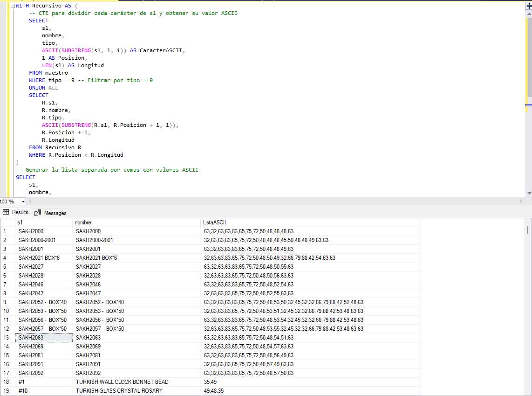Viewport: 532px width, 396px height.
Task: Select the nombre column header
Action: (136, 222)
